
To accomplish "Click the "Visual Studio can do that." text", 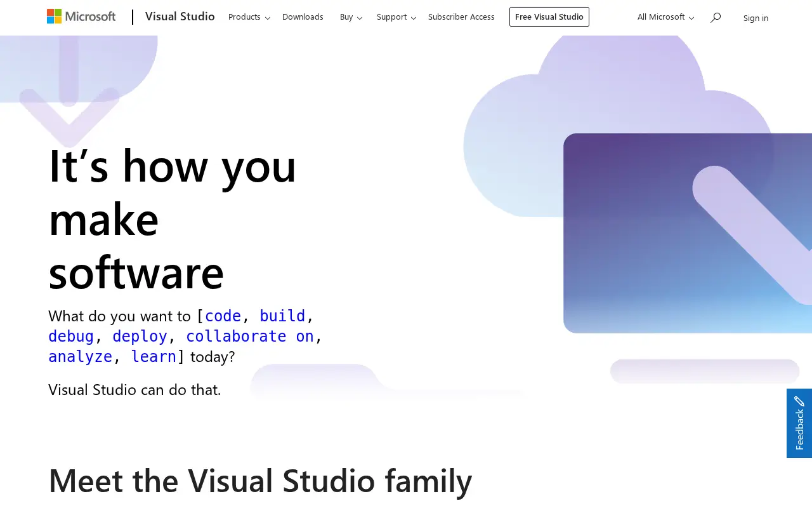I will pos(134,389).
